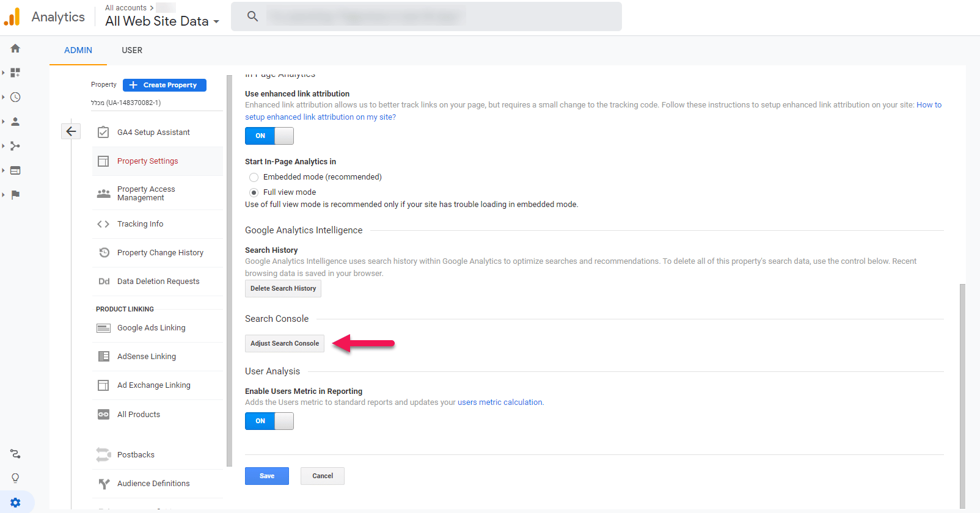Expand Customization sidebar arrow
Image resolution: width=980 pixels, height=513 pixels.
pos(4,73)
